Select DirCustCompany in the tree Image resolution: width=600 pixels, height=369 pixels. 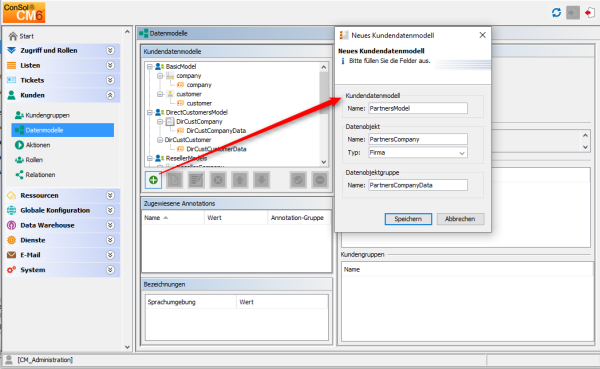(199, 122)
